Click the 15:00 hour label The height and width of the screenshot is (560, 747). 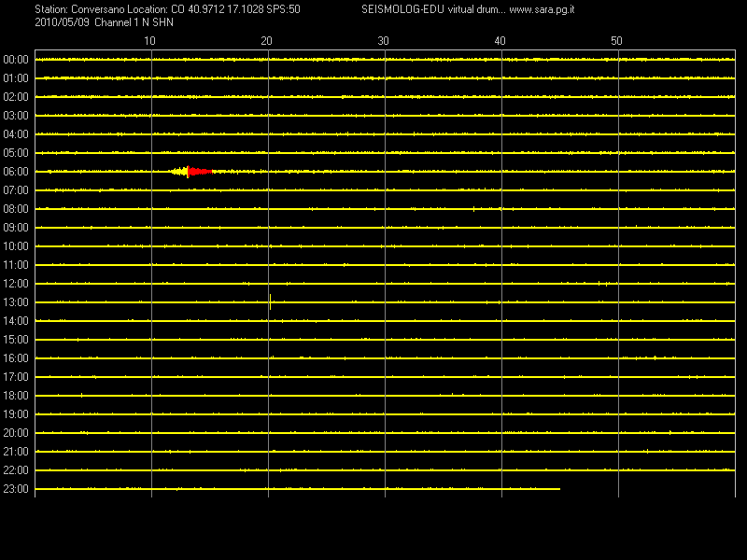click(x=16, y=340)
